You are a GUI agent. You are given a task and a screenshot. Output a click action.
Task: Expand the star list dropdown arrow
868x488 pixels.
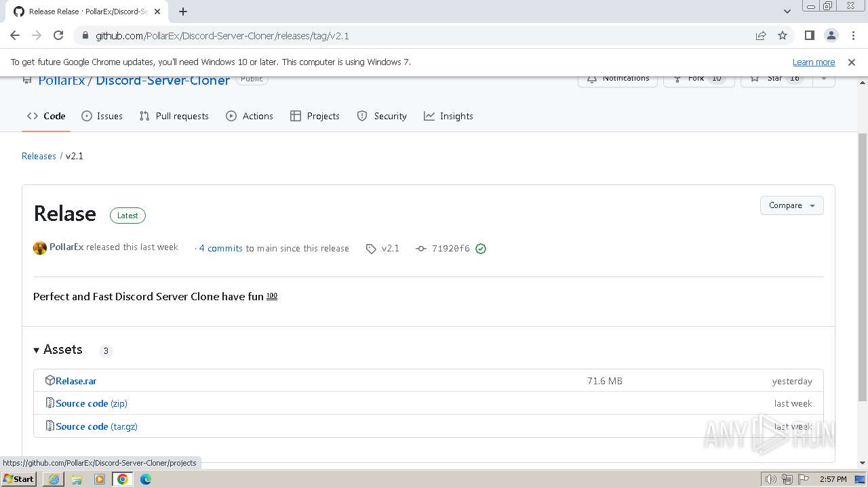tap(824, 79)
